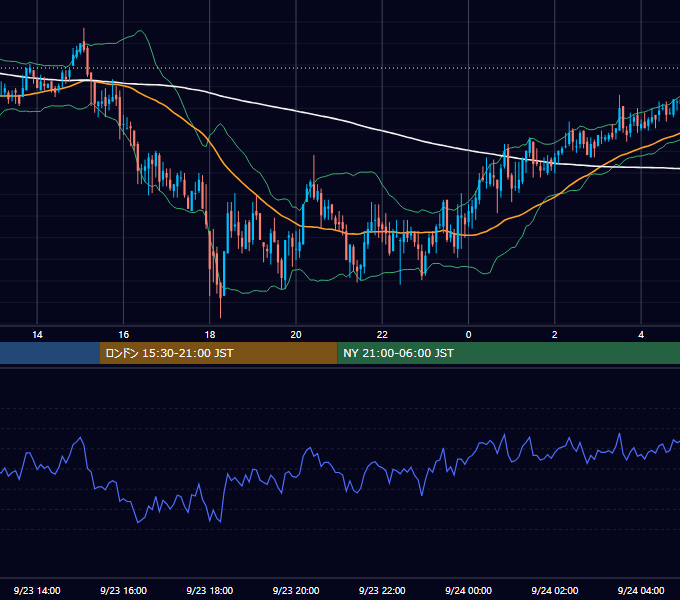Image resolution: width=680 pixels, height=600 pixels.
Task: Click the 20 hour axis label
Action: click(x=296, y=335)
